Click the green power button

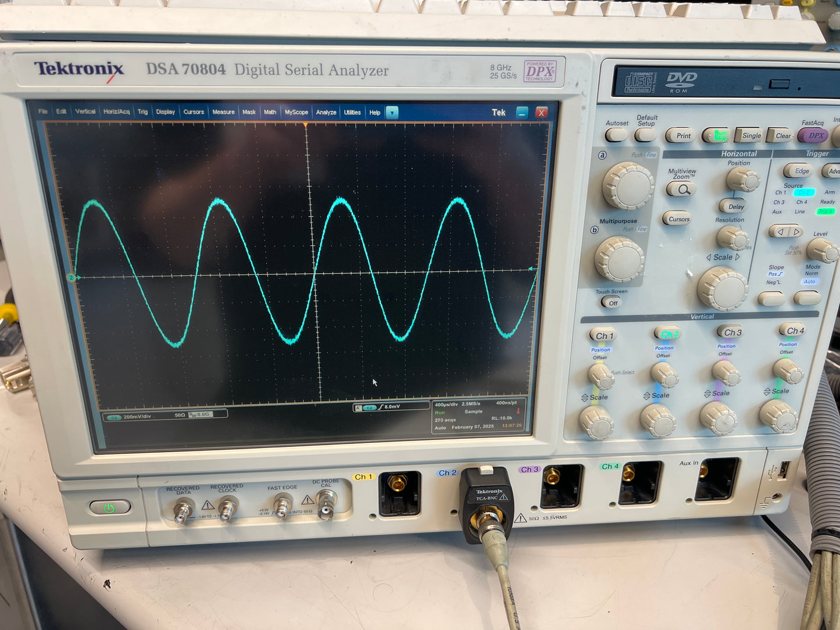pos(109,508)
